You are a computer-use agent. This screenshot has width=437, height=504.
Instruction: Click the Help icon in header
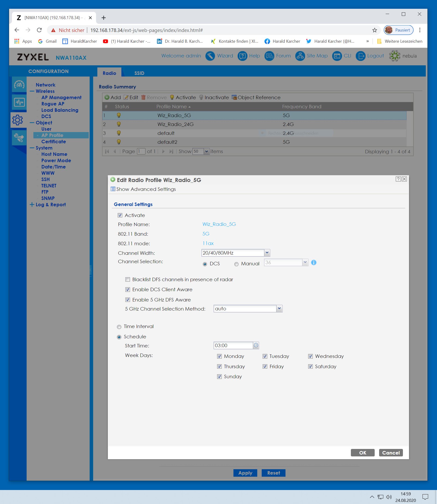(242, 56)
